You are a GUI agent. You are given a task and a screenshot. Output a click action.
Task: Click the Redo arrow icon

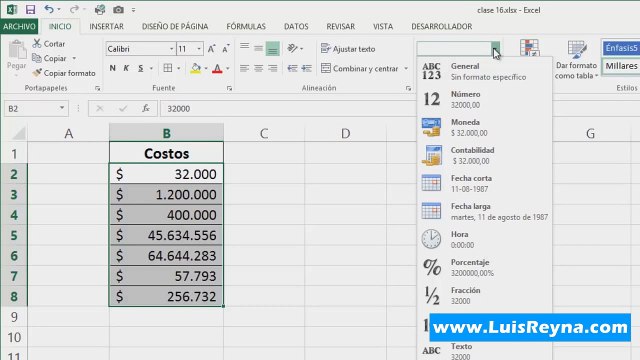pos(74,9)
